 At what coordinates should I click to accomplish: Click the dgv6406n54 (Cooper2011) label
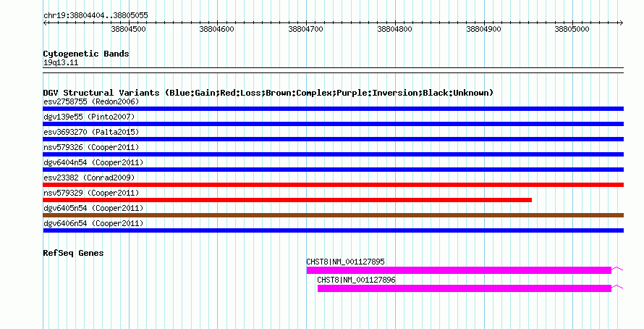(93, 223)
